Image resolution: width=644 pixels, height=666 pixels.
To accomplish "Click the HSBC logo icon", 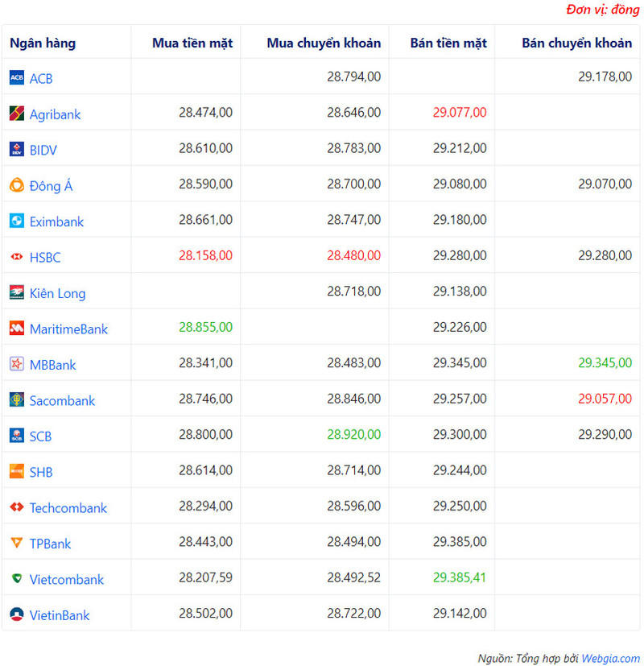I will [x=17, y=257].
